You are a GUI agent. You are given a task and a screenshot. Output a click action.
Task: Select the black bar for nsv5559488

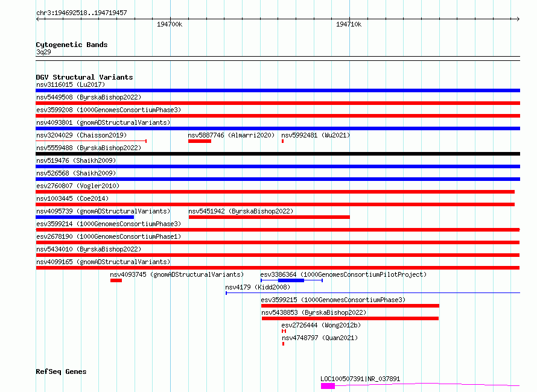[278, 154]
